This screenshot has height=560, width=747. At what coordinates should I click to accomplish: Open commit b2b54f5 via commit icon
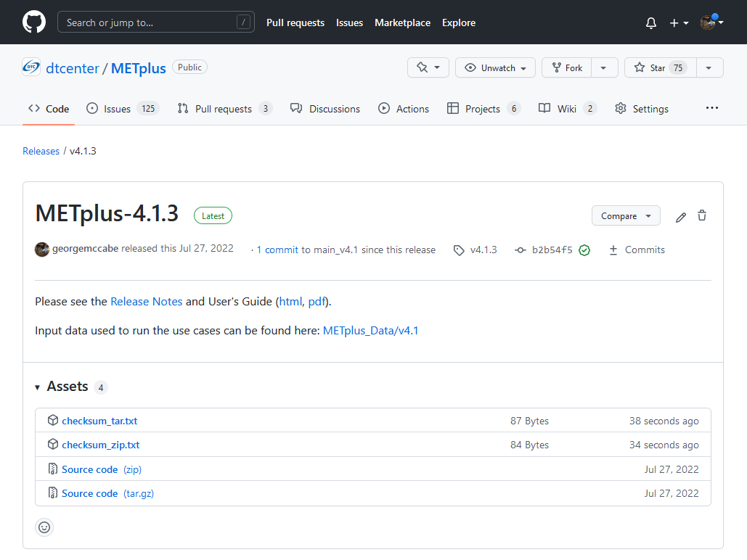(x=521, y=250)
